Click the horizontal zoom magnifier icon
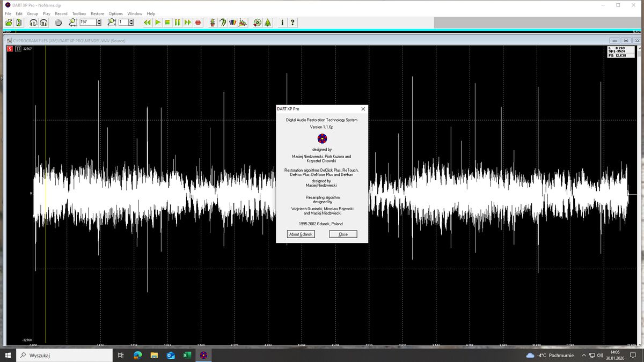 [x=73, y=23]
